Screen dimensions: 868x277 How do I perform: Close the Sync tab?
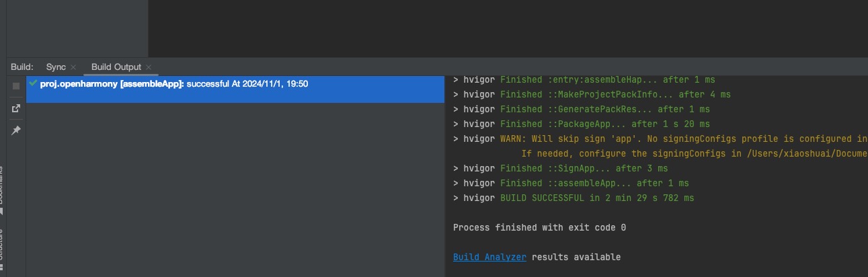click(x=73, y=67)
